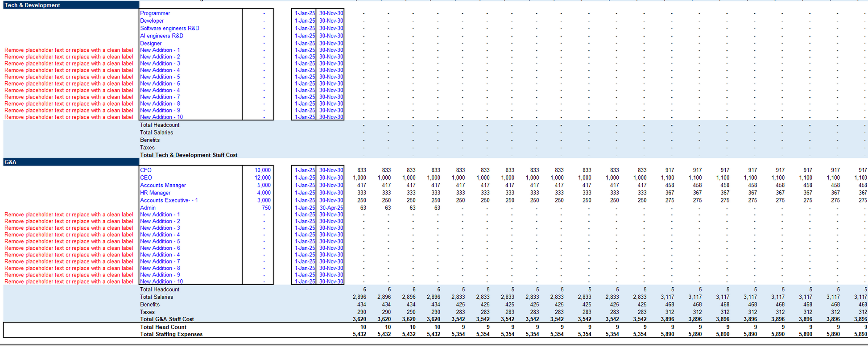Click New Addition - 10 in G&A section
This screenshot has width=868, height=347.
[x=161, y=282]
